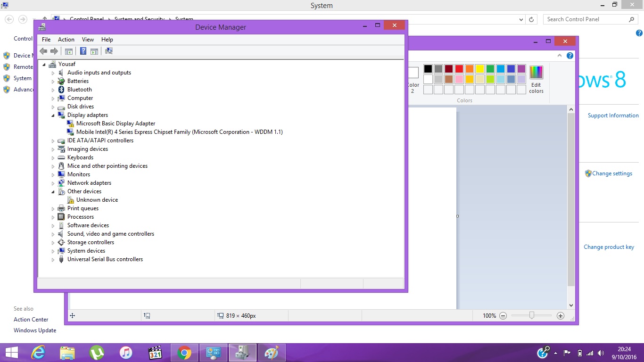Open the File menu in Device Manager

46,40
